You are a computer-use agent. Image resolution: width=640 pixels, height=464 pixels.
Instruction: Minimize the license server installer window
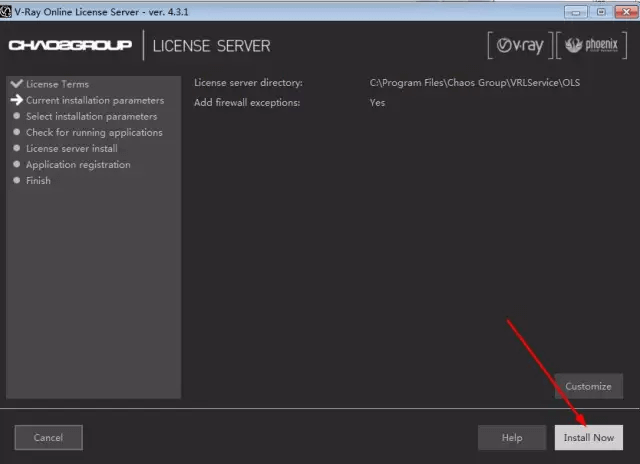pos(576,12)
